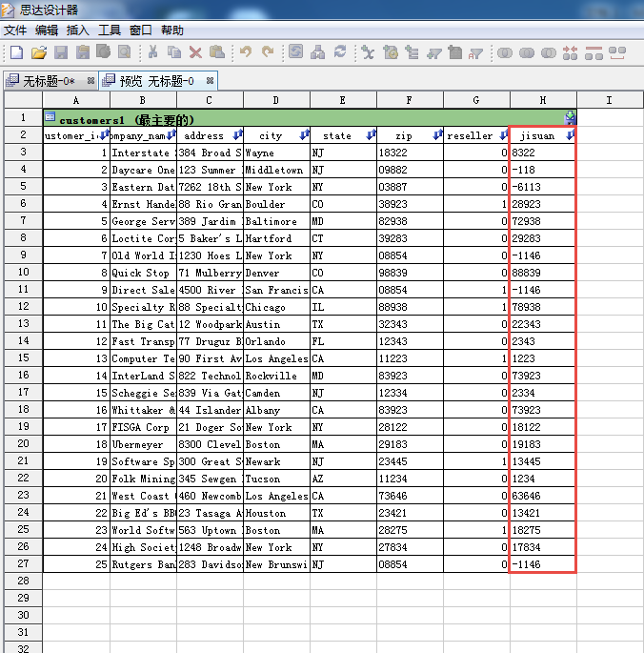Click the export chart document icon

click(x=104, y=52)
